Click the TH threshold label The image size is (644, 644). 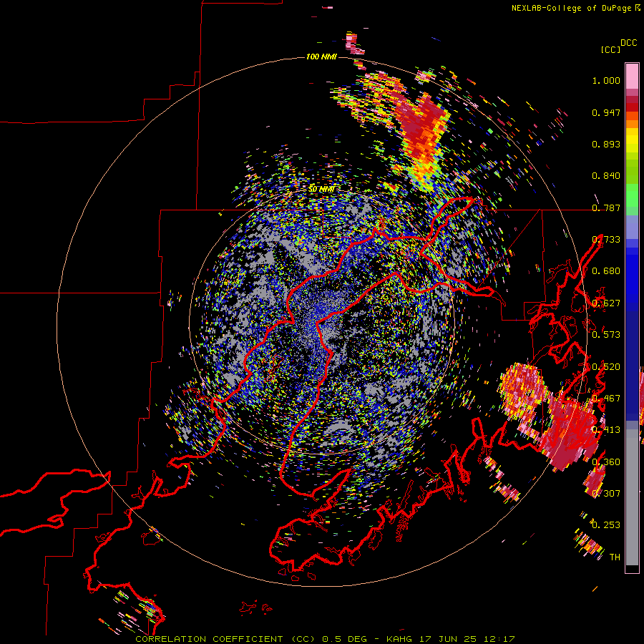[615, 557]
